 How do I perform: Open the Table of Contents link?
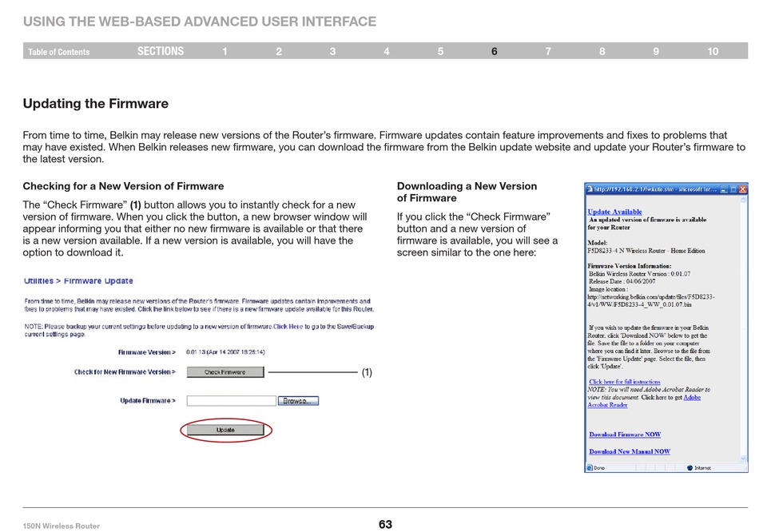[x=59, y=52]
